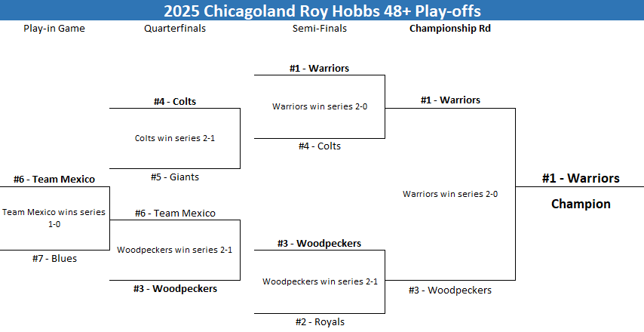Click #1 - Warriors in Semi-Finals
The image size is (644, 332).
[x=320, y=68]
